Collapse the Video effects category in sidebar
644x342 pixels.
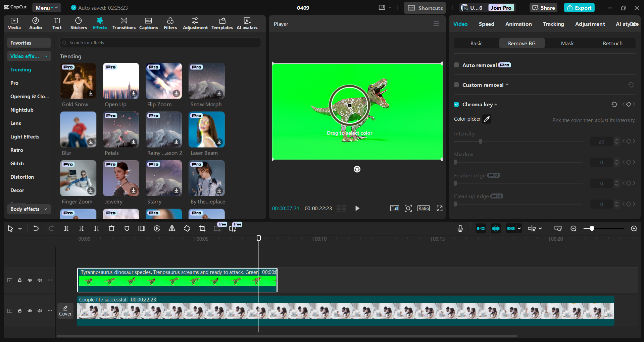point(46,56)
